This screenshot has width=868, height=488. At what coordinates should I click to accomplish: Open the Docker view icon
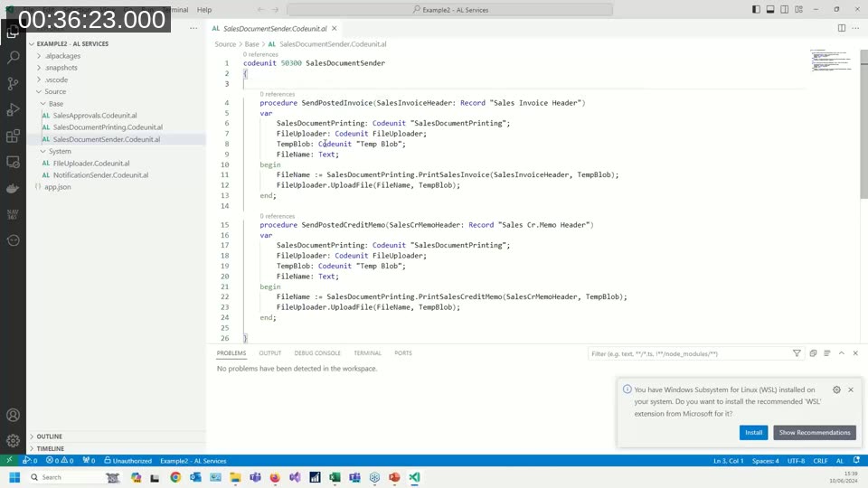click(x=13, y=188)
